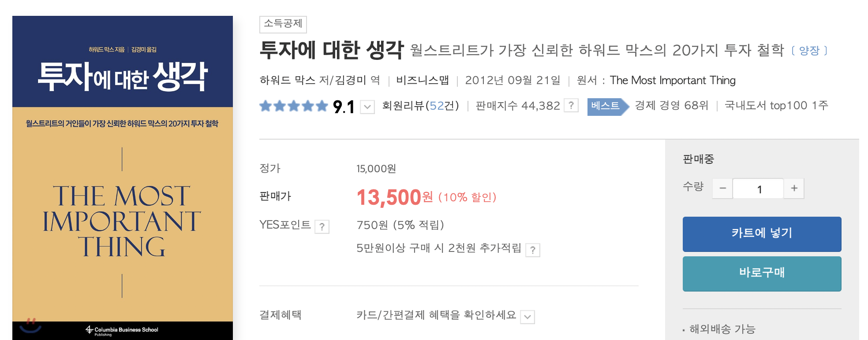
Task: Click the plus icon to increase quantity
Action: pos(793,188)
